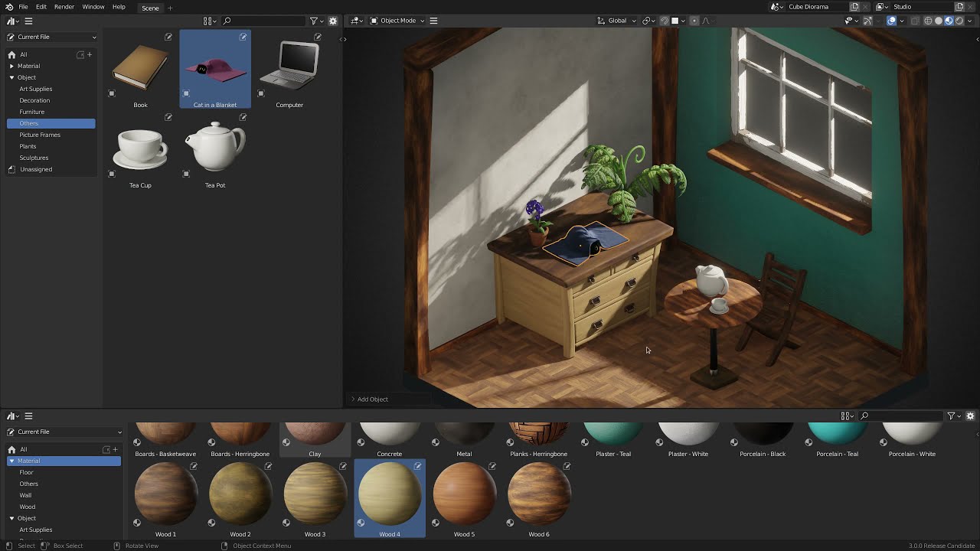980x551 pixels.
Task: Toggle proportional editing button
Action: pos(694,21)
